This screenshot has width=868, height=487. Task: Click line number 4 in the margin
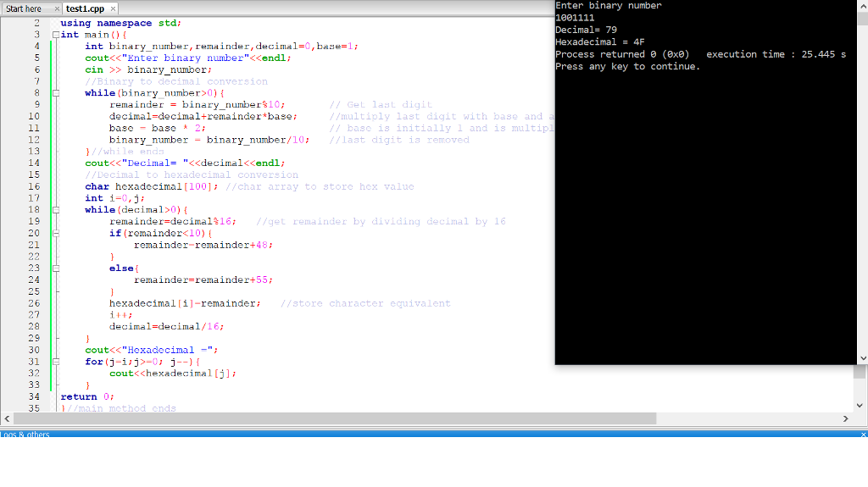36,47
